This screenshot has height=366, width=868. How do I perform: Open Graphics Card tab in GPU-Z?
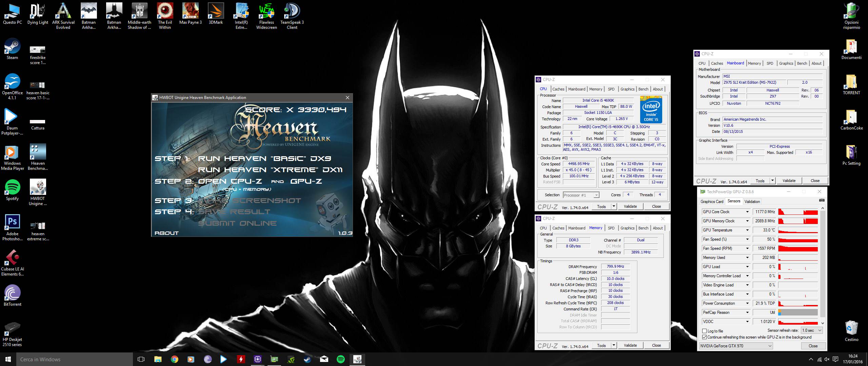[x=712, y=202]
